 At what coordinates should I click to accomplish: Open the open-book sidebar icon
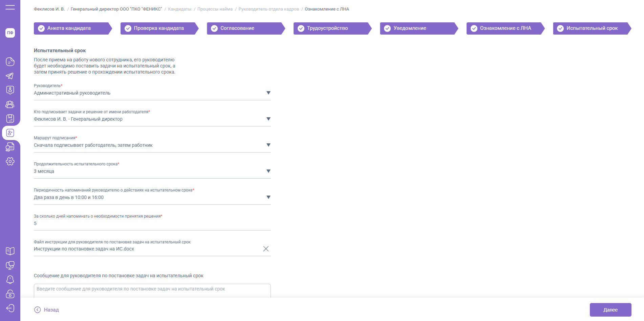pos(10,251)
